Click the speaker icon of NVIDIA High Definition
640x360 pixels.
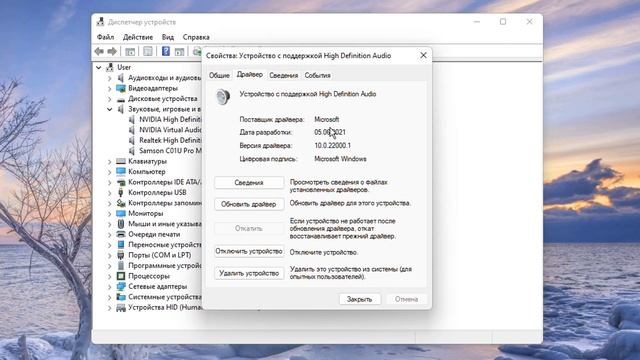[131, 120]
